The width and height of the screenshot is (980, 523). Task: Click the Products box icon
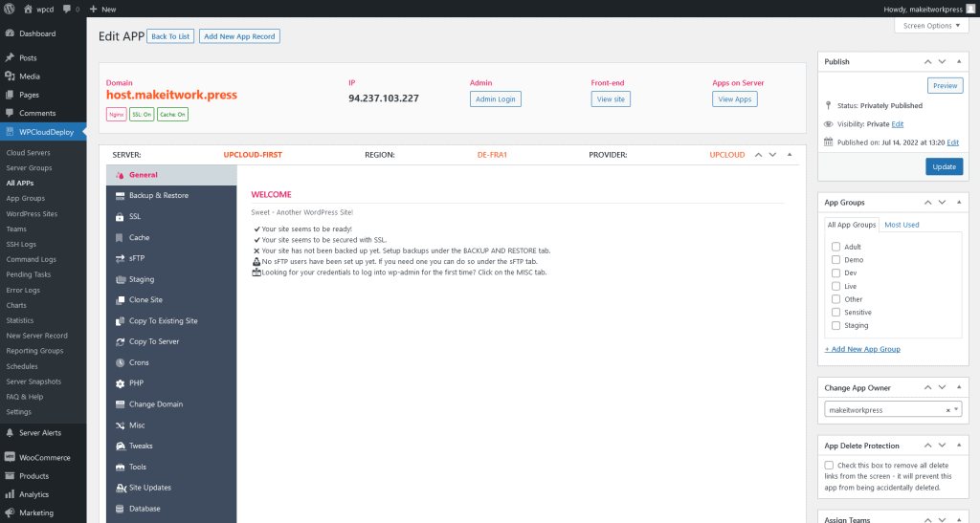(10, 475)
